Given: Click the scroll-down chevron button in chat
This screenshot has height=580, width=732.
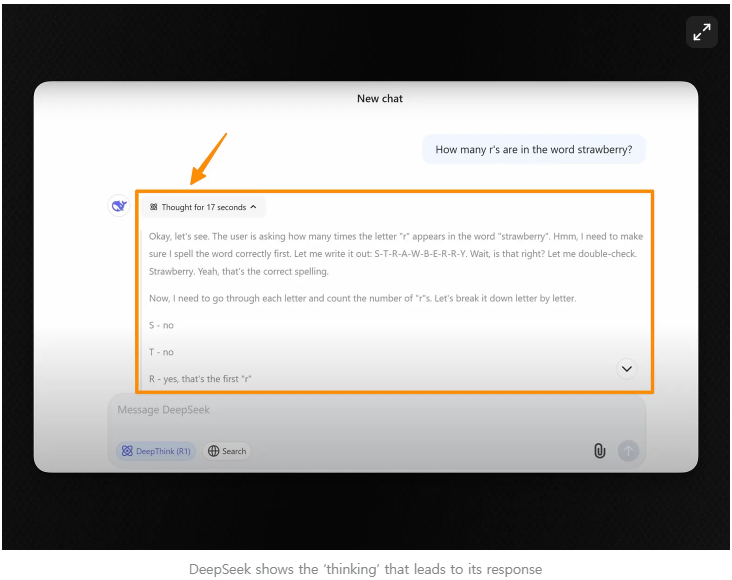Looking at the screenshot, I should point(626,369).
